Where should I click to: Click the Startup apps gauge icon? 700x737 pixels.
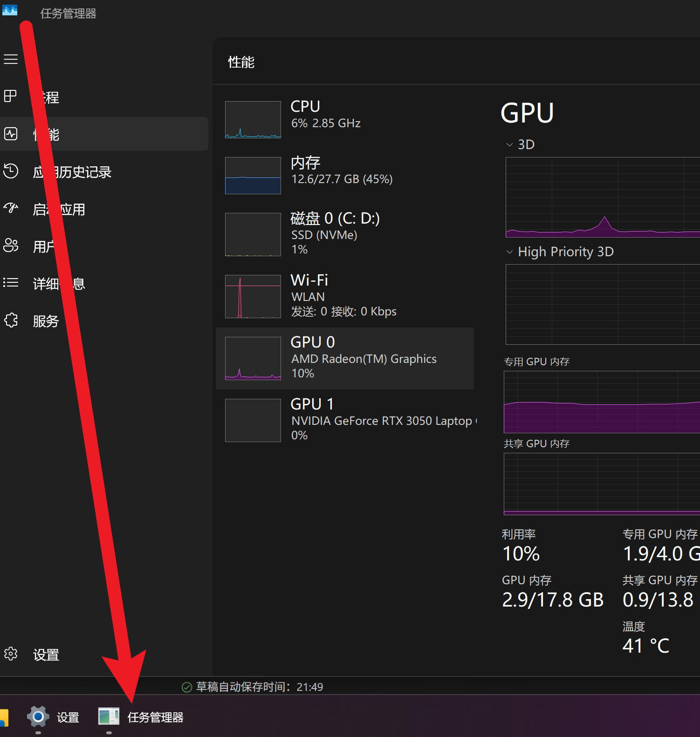[11, 208]
